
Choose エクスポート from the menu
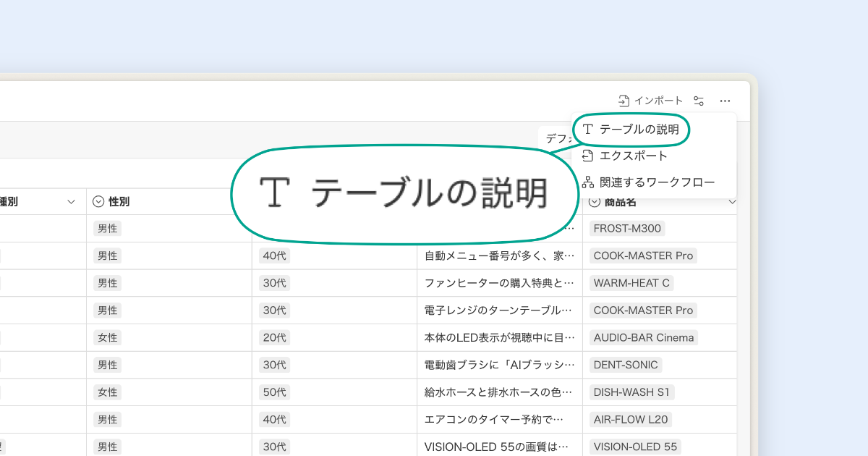[x=625, y=156]
